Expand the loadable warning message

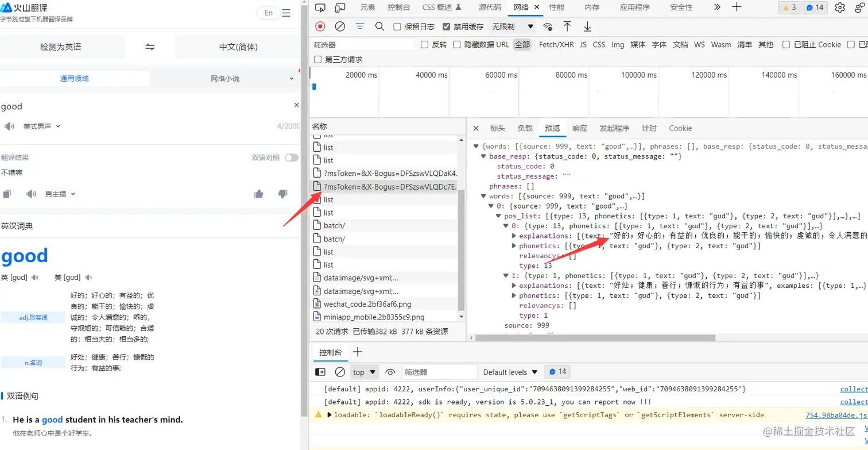[x=329, y=415]
